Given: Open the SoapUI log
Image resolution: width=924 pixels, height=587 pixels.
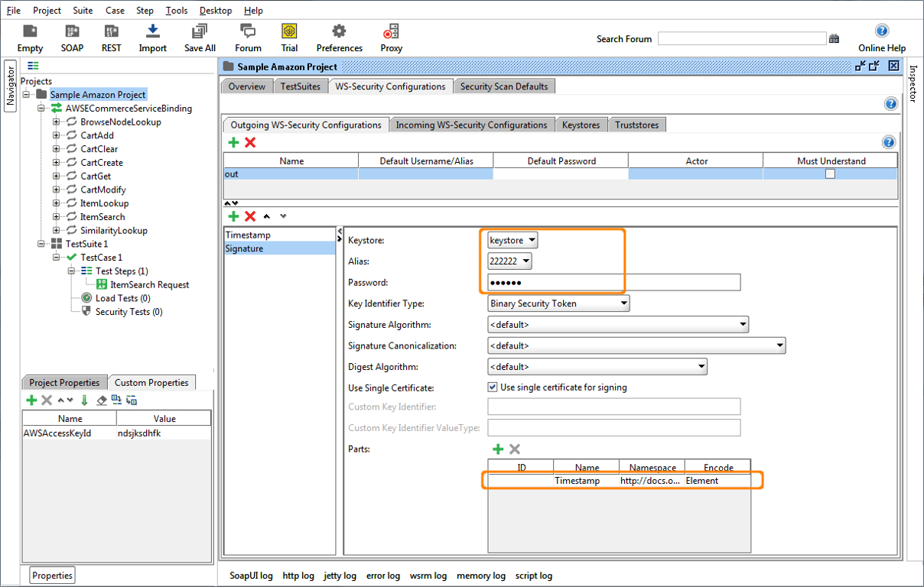Looking at the screenshot, I should 251,576.
